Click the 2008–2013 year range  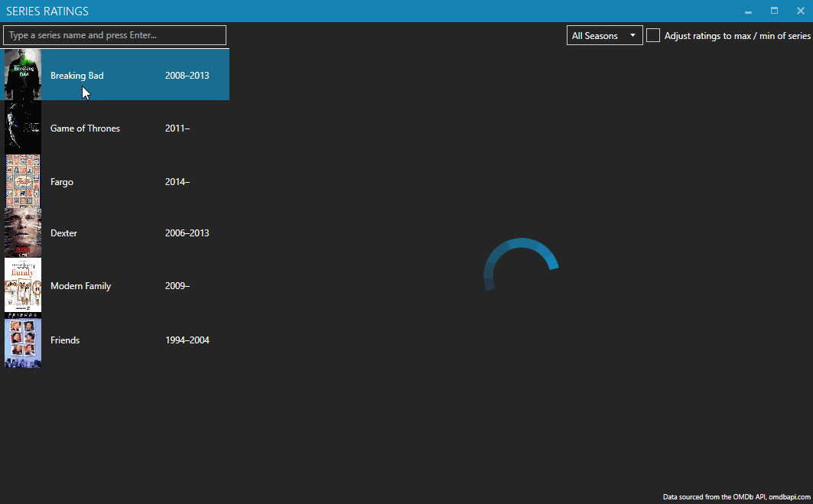[x=187, y=76]
